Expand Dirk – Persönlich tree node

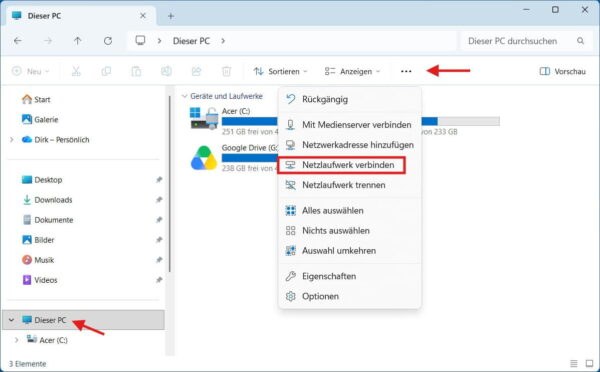point(11,140)
